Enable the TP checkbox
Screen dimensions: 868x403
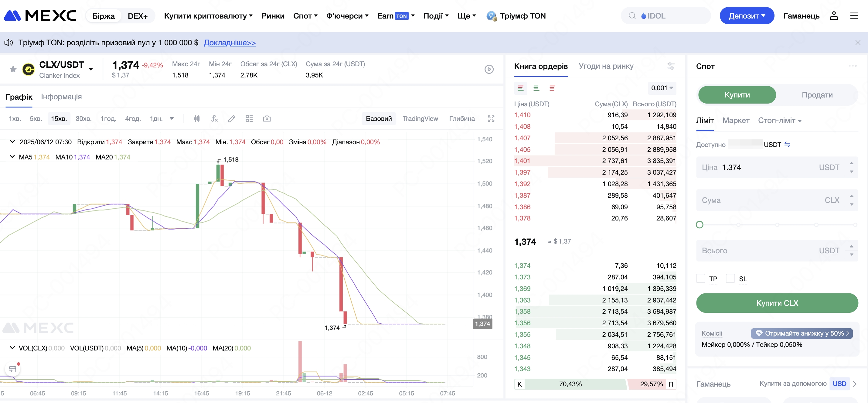700,279
